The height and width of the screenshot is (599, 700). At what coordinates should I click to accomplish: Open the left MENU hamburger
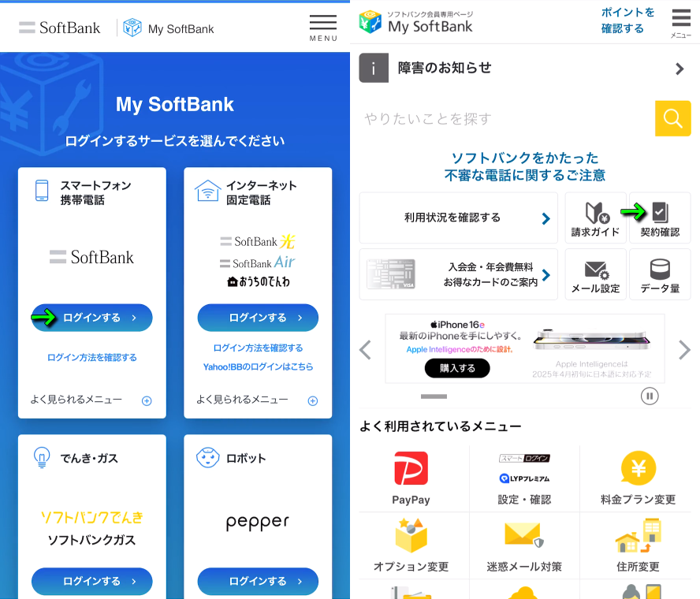[x=323, y=28]
